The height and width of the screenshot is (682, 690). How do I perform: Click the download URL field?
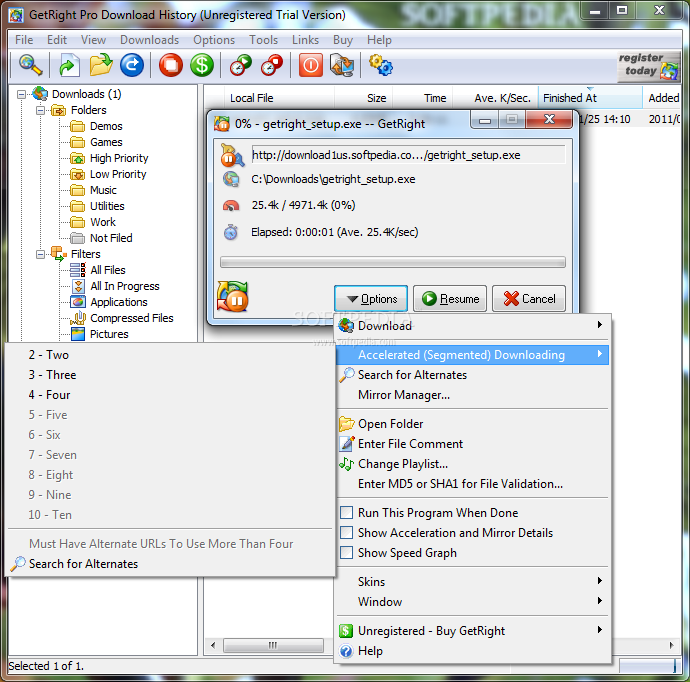tap(408, 155)
